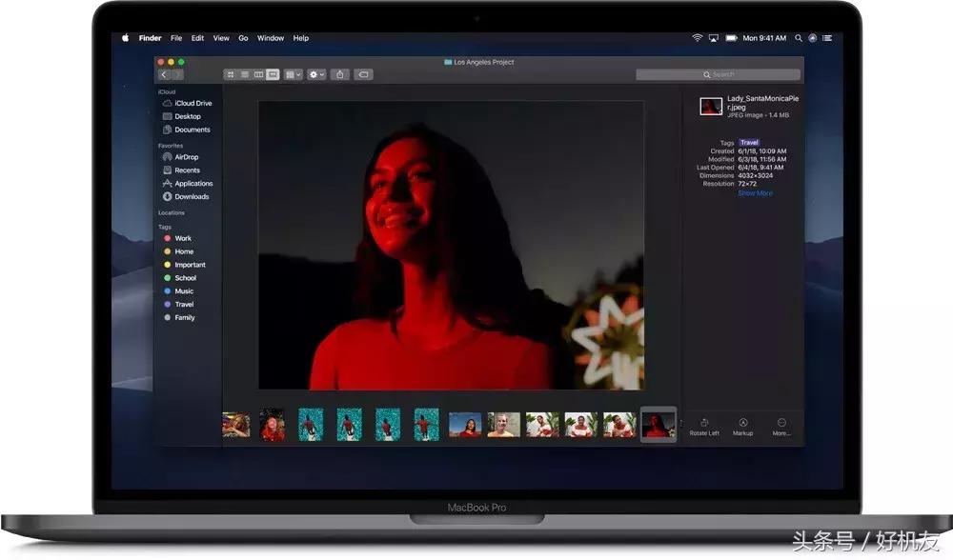Open the Action gear dropdown

pyautogui.click(x=316, y=74)
